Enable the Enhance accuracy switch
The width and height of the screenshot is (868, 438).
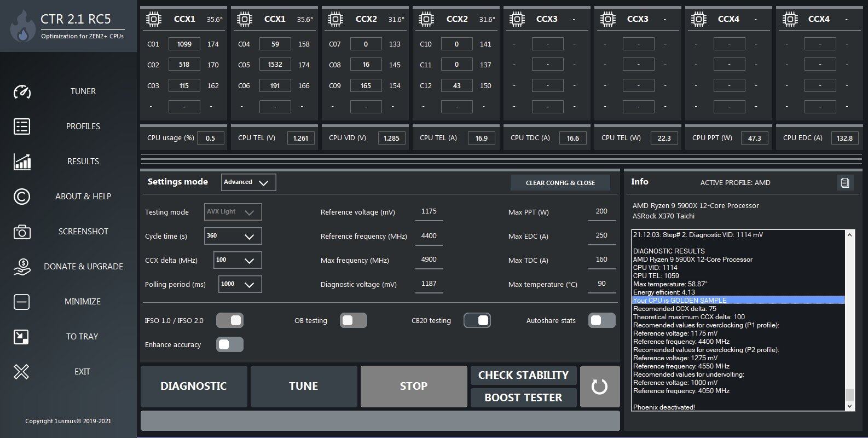230,344
